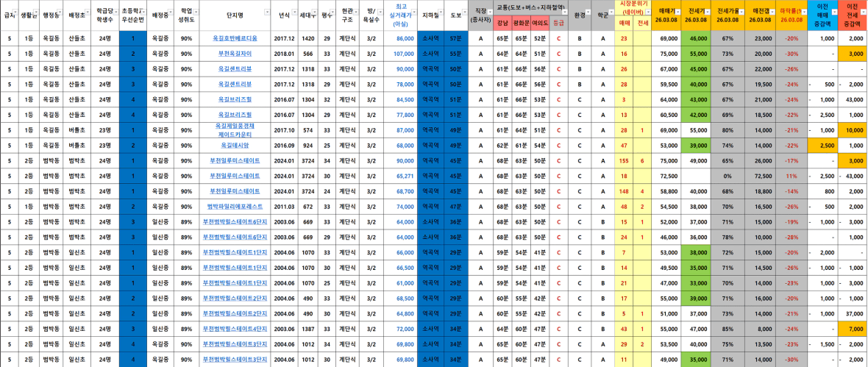Screen dimensions: 868x367
Task: Select the 11% decline rate cell
Action: [791, 176]
